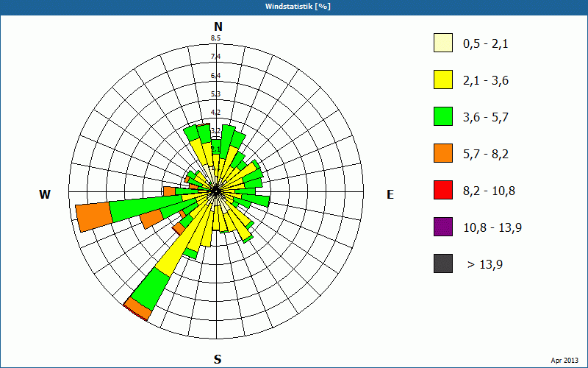The width and height of the screenshot is (588, 368).
Task: Select the 0,5 - 2,1 legend label
Action: pyautogui.click(x=486, y=44)
